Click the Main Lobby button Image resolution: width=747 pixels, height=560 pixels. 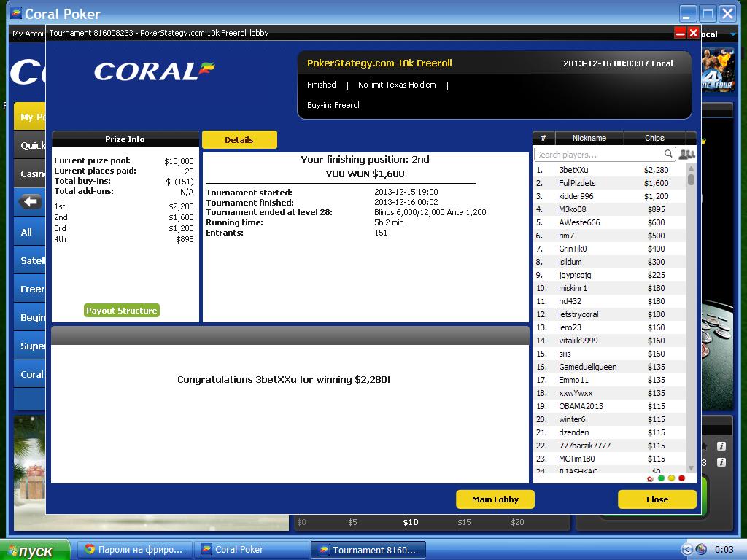495,499
